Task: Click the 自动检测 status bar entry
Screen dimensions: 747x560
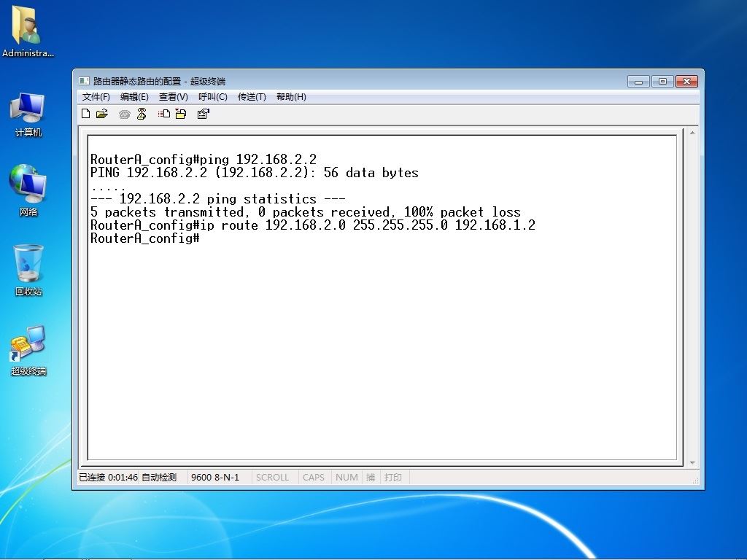Action: pyautogui.click(x=159, y=477)
